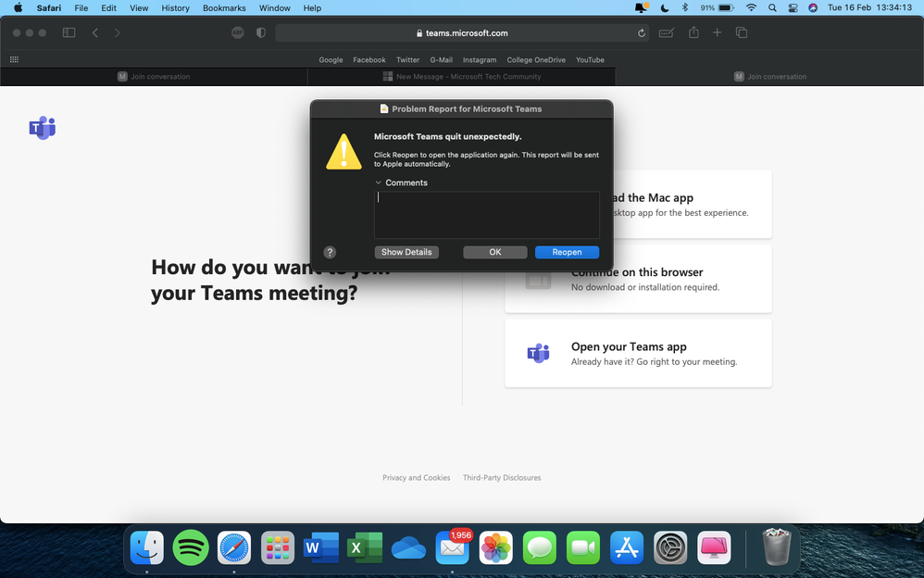
Task: Go forward with Safari forward arrow
Action: tap(118, 32)
